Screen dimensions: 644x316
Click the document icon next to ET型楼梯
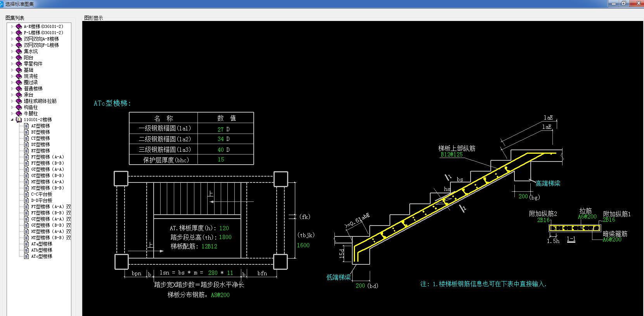(26, 151)
